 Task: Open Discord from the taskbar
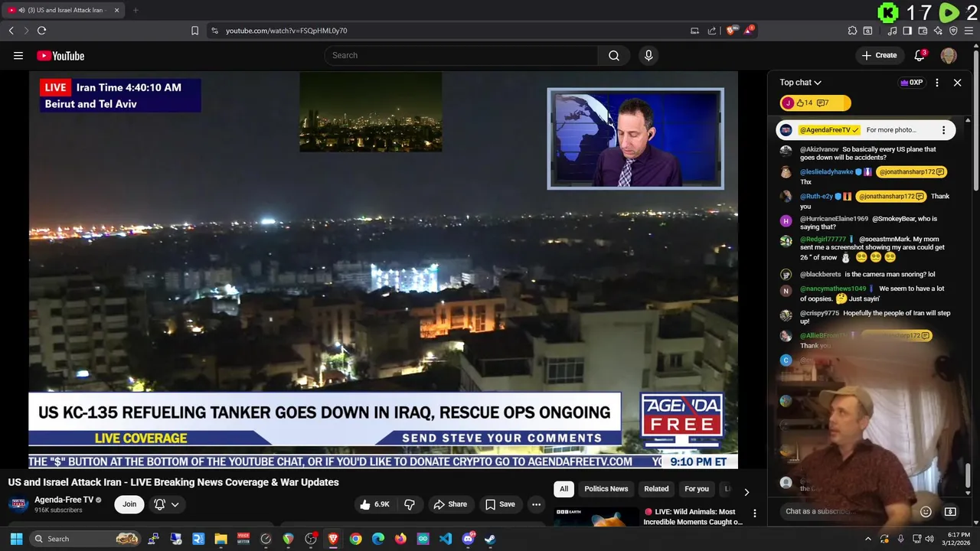[468, 539]
